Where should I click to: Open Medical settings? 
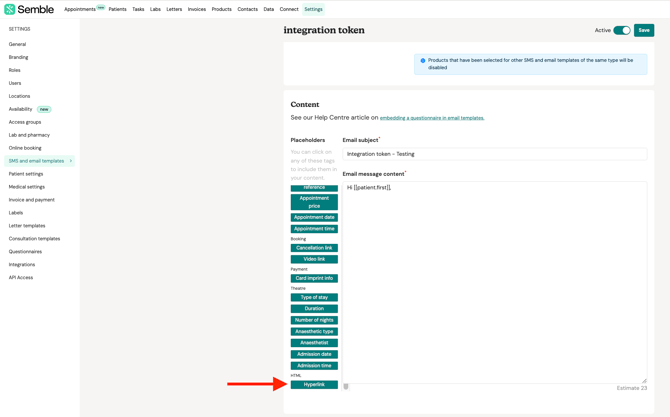(26, 187)
